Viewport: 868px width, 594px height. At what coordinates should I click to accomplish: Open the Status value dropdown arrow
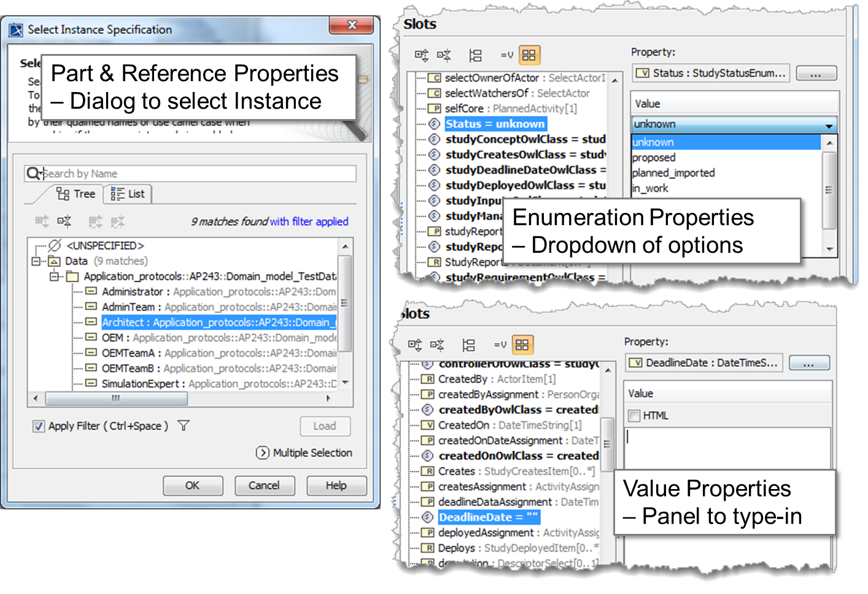pos(829,125)
